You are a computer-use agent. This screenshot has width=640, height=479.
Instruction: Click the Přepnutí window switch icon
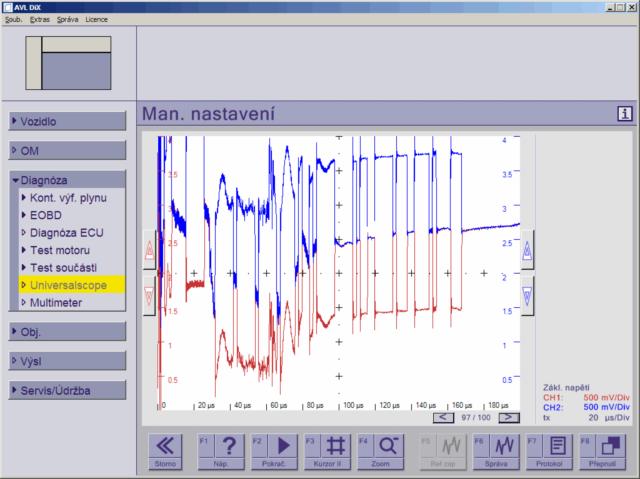[x=611, y=446]
